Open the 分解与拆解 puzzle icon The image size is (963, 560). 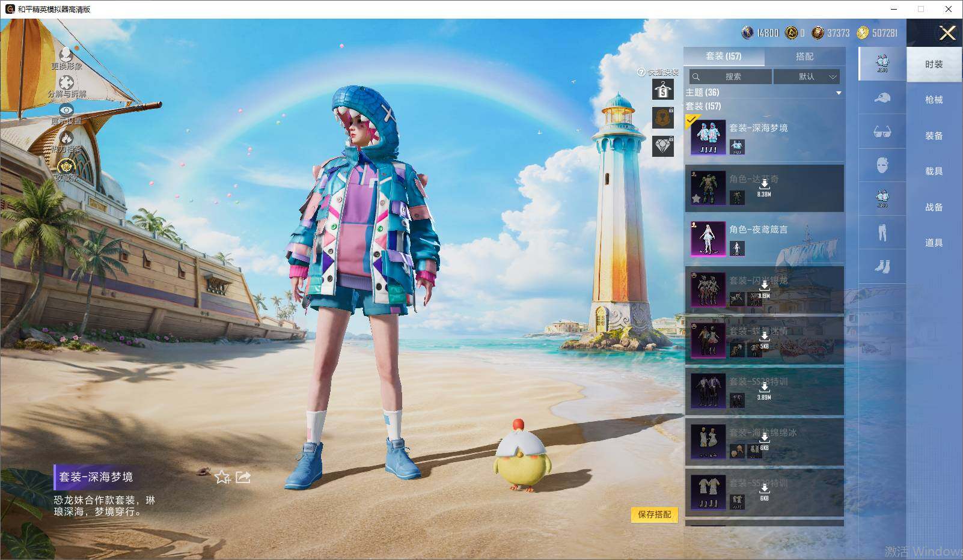coord(66,83)
